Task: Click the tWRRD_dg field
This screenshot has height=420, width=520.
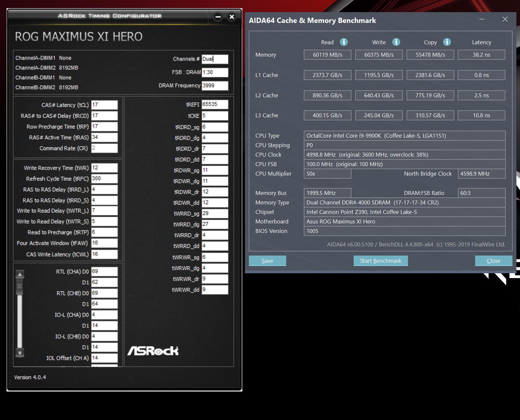Action: pyautogui.click(x=215, y=224)
